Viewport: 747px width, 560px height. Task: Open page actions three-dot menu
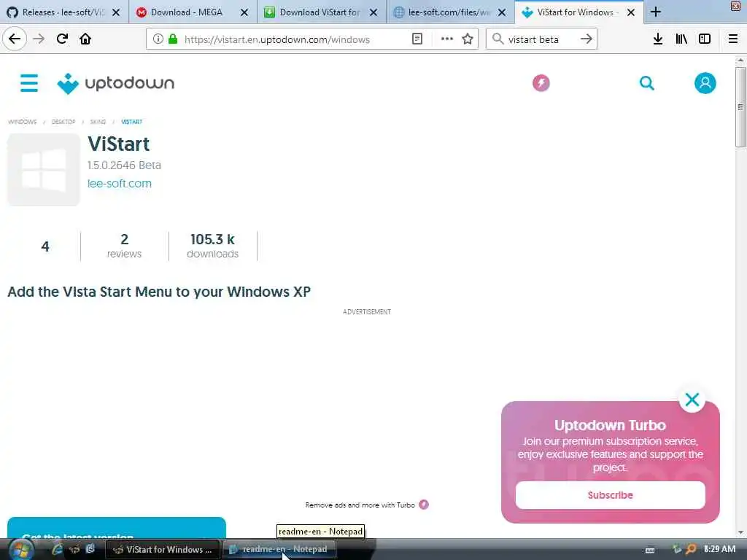(446, 39)
